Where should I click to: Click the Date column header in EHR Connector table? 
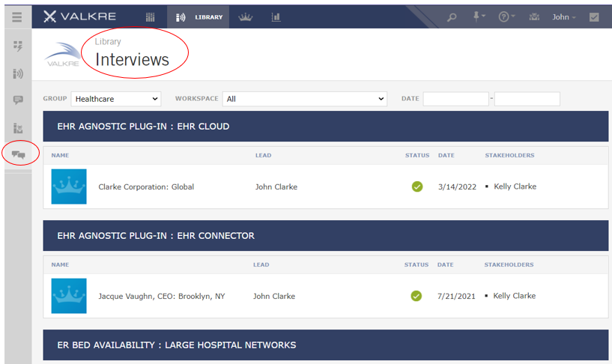(446, 264)
